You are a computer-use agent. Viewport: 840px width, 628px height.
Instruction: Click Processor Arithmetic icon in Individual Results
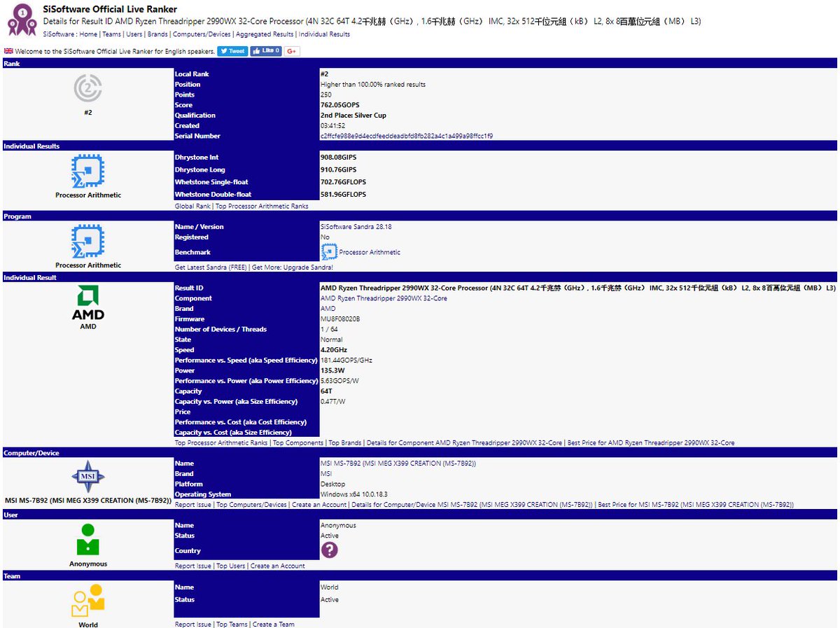(88, 172)
